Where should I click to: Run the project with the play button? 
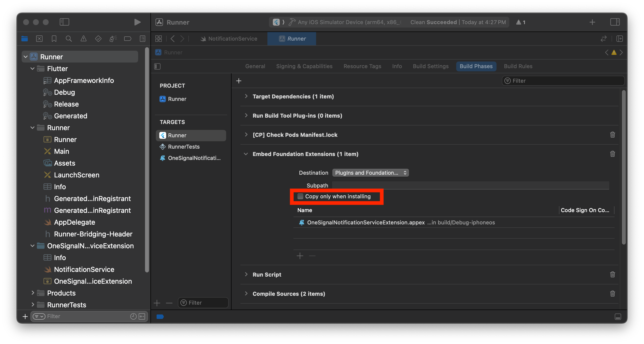(x=137, y=22)
